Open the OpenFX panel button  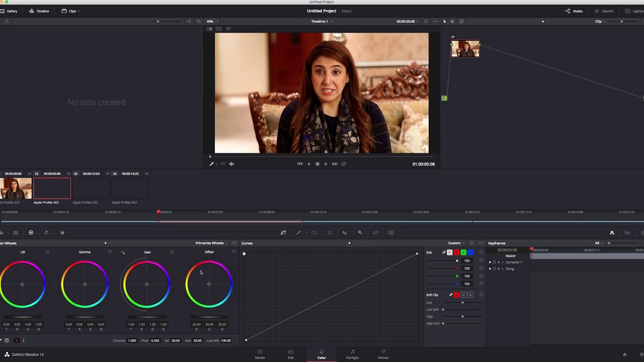coord(604,11)
